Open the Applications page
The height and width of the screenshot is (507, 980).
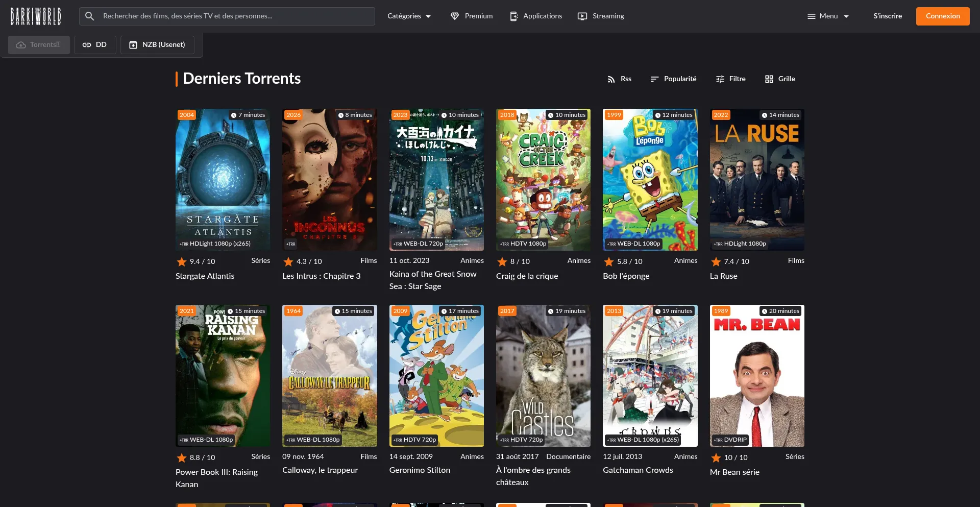[536, 16]
